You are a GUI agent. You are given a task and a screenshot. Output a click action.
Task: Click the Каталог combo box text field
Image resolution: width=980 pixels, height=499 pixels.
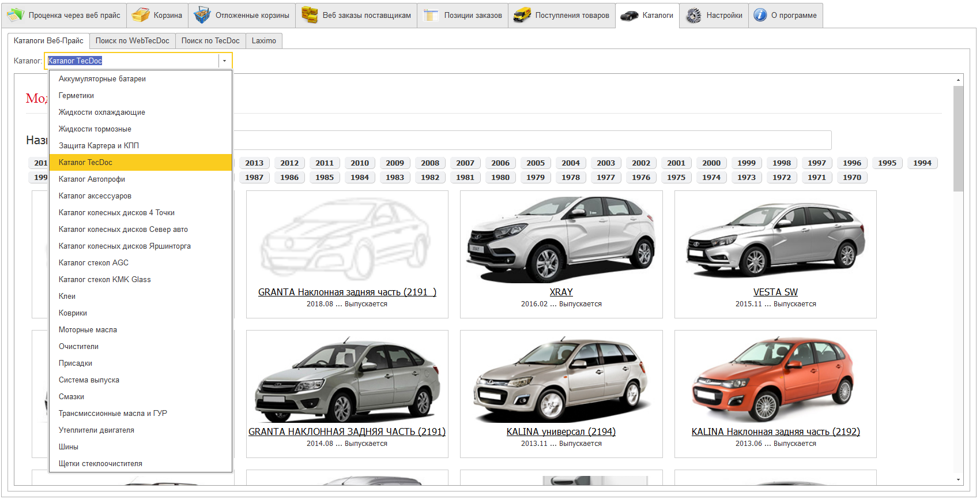[132, 61]
